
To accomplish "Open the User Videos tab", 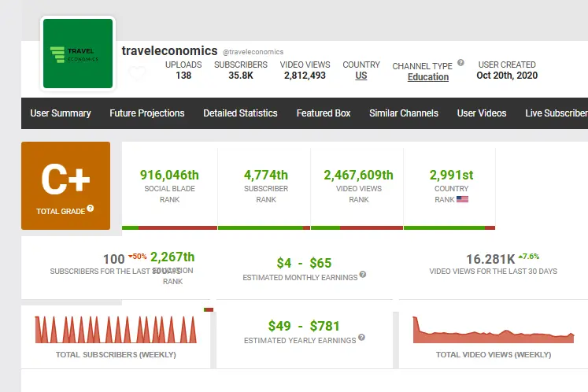I will 482,113.
